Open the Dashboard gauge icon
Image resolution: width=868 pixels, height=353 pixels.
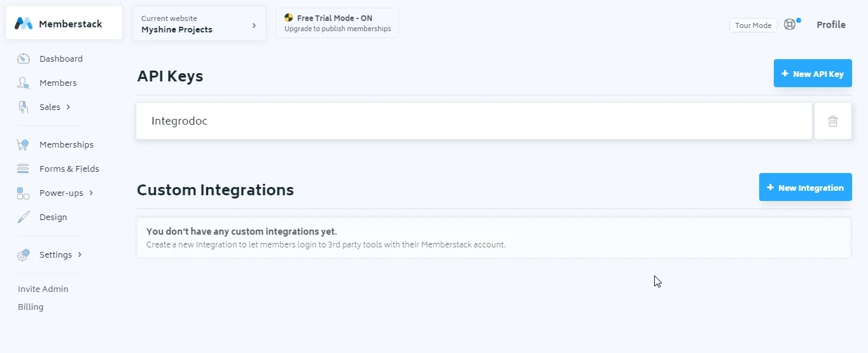[x=24, y=59]
